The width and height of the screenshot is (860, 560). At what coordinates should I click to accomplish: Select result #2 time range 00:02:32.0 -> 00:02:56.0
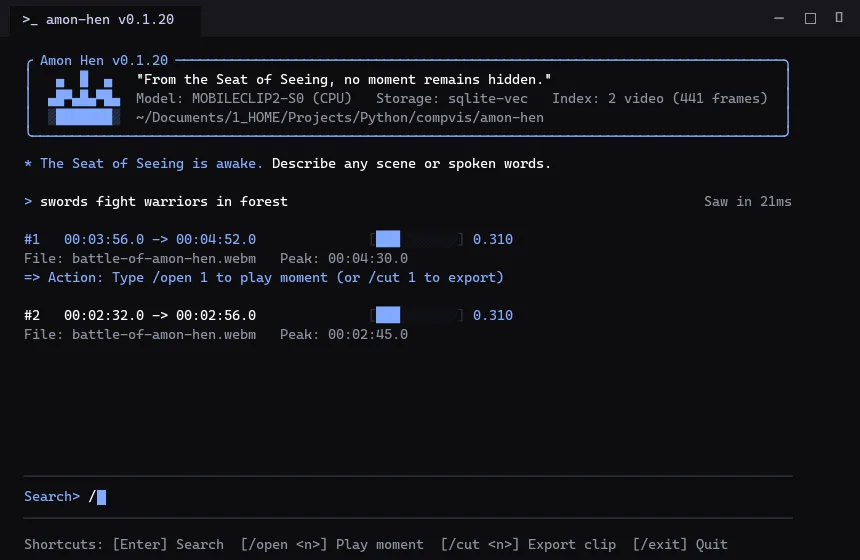160,315
